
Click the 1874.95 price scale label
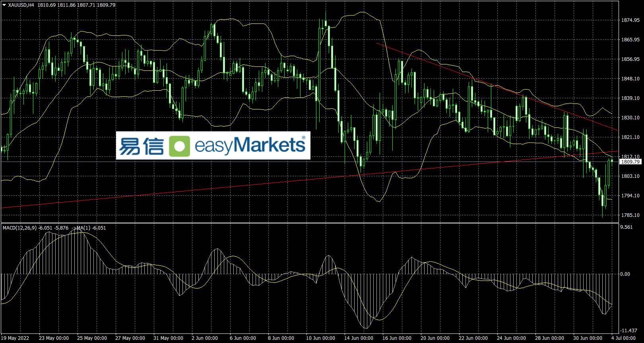click(x=630, y=20)
